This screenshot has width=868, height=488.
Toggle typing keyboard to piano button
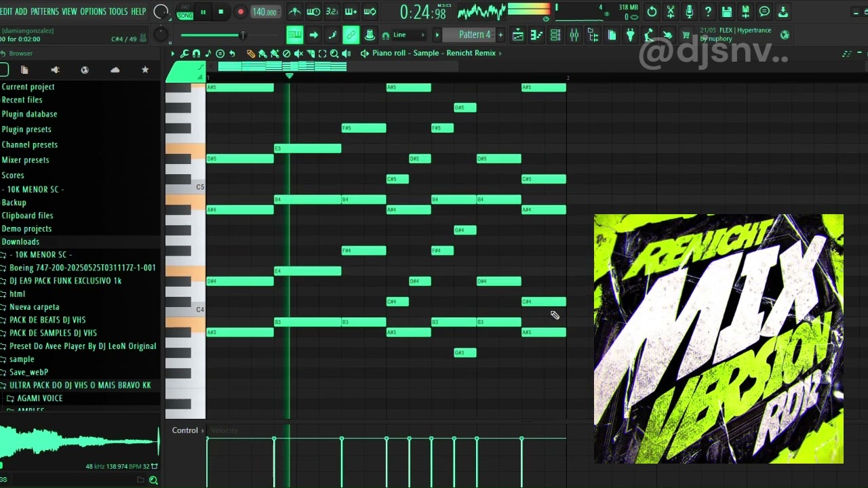pyautogui.click(x=294, y=35)
